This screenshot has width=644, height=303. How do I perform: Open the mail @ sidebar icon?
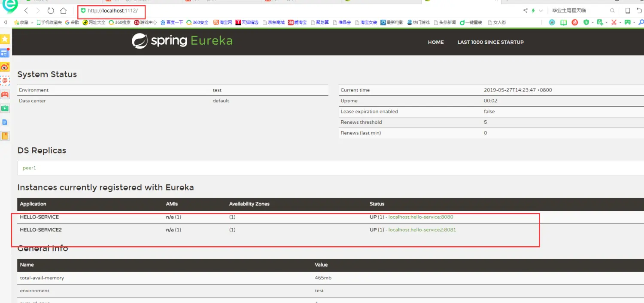[5, 80]
